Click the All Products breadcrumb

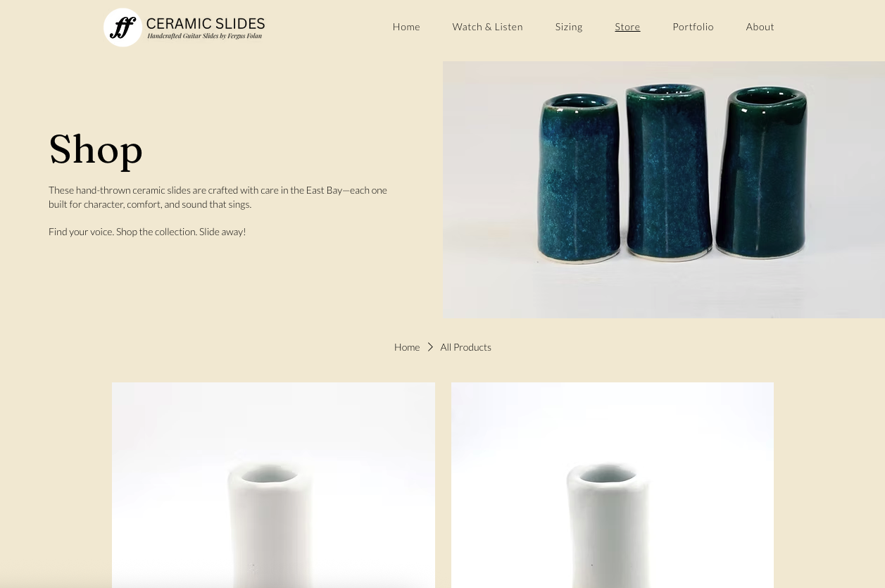coord(465,347)
